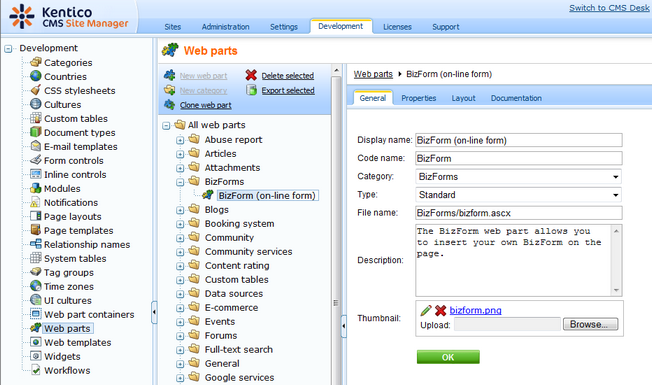Click the Modules icon in Development tree
This screenshot has width=652, height=385.
36,188
